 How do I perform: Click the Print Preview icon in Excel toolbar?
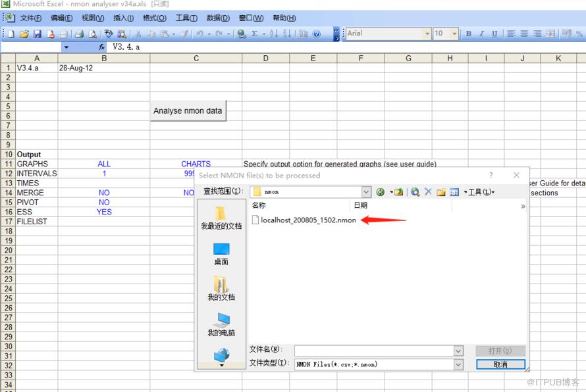93,34
